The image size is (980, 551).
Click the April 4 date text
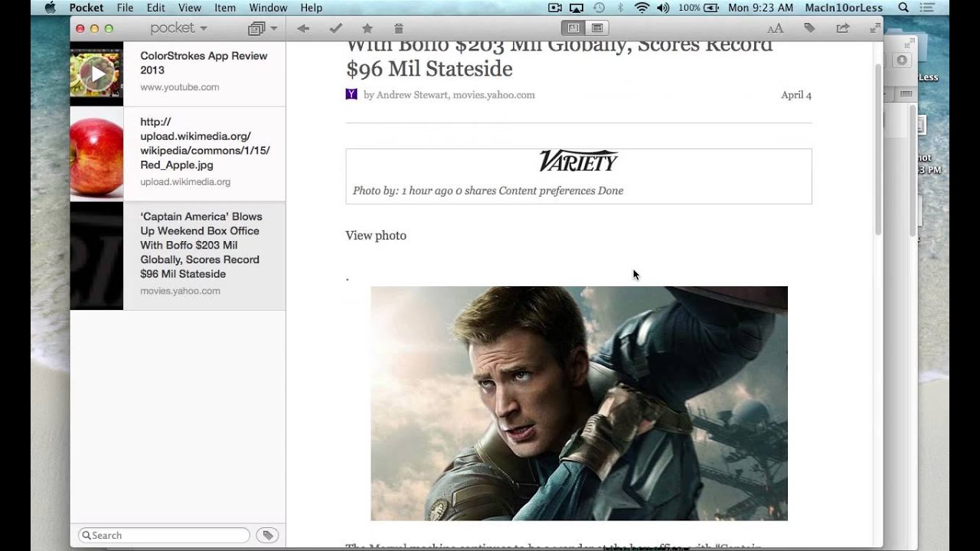(796, 95)
